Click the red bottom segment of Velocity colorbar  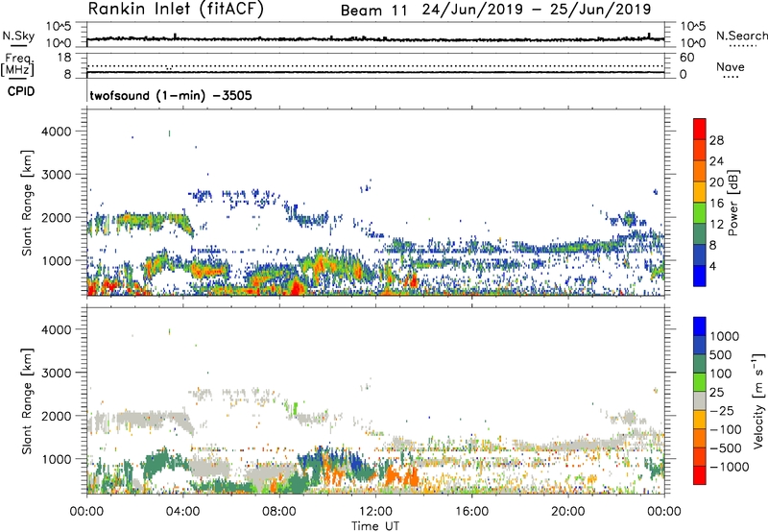(x=700, y=475)
